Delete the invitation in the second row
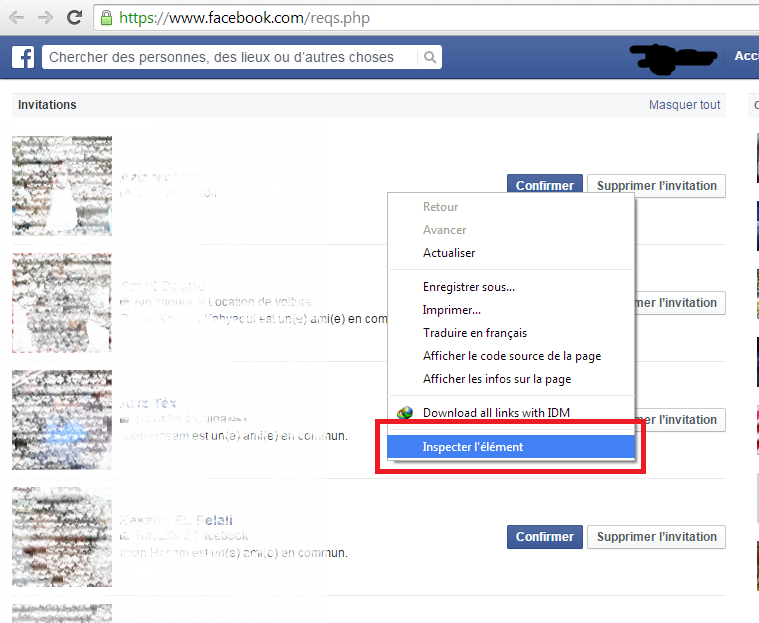 tap(680, 303)
